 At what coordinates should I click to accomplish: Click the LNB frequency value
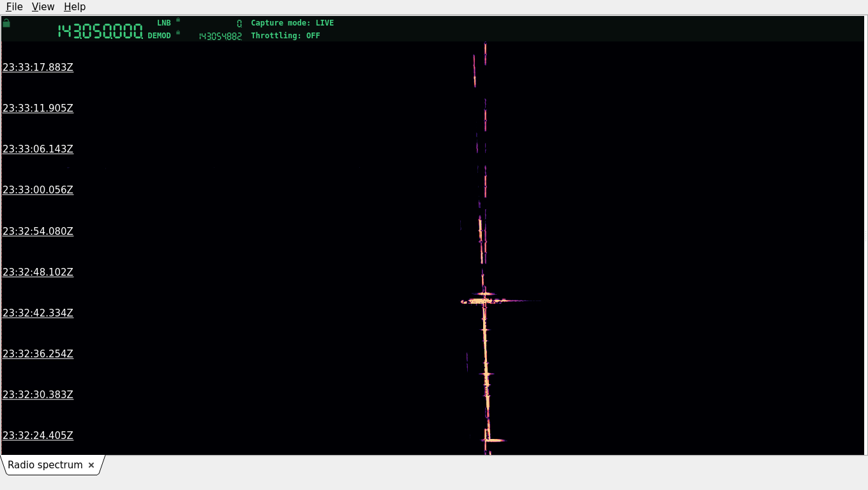239,24
